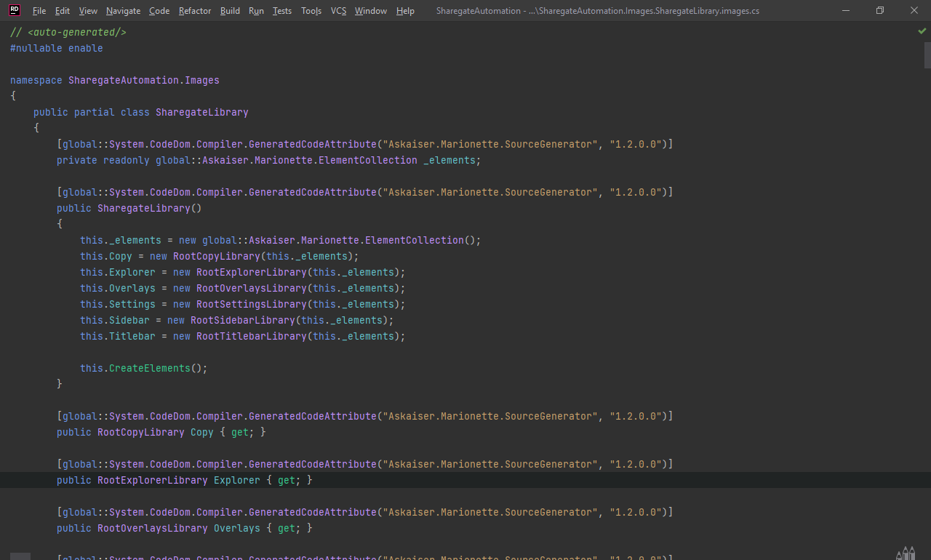Click 'this.Explorer = new RootExplorerLibrary' line
The width and height of the screenshot is (931, 560).
243,273
